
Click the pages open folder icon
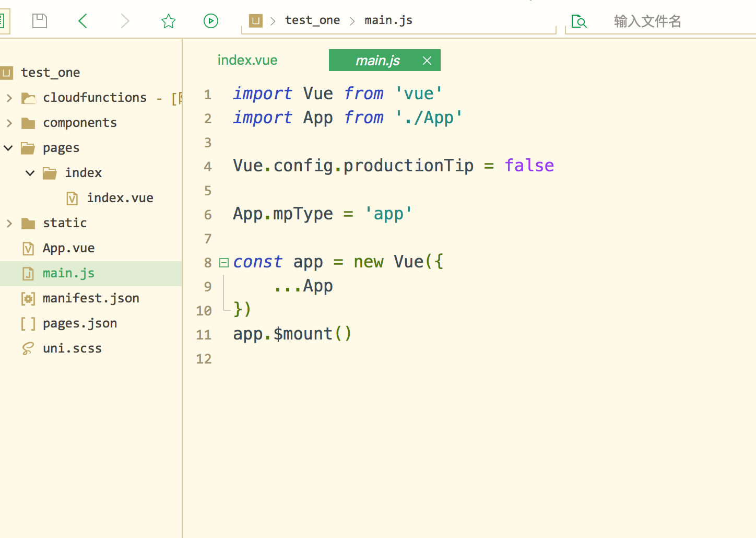[x=28, y=148]
